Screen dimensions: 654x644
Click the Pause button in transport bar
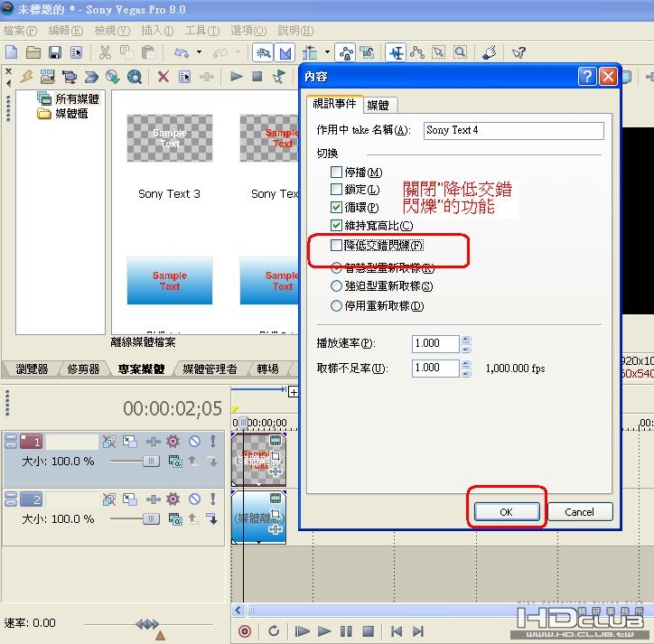[x=346, y=631]
